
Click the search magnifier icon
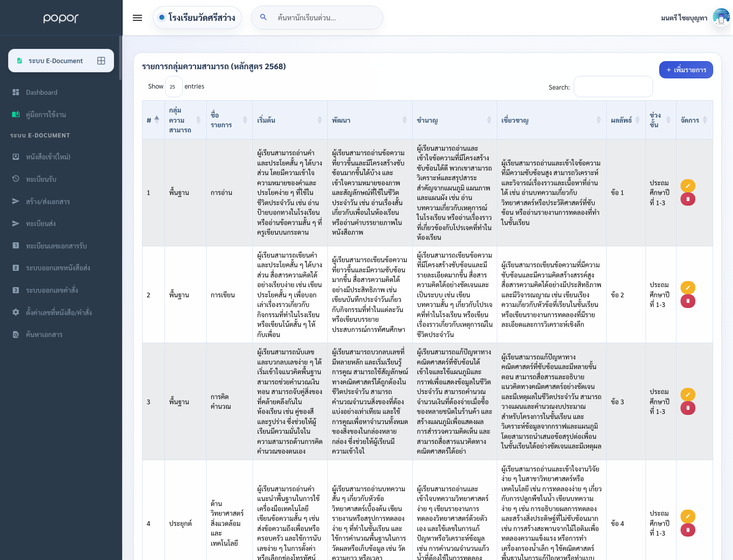[263, 17]
